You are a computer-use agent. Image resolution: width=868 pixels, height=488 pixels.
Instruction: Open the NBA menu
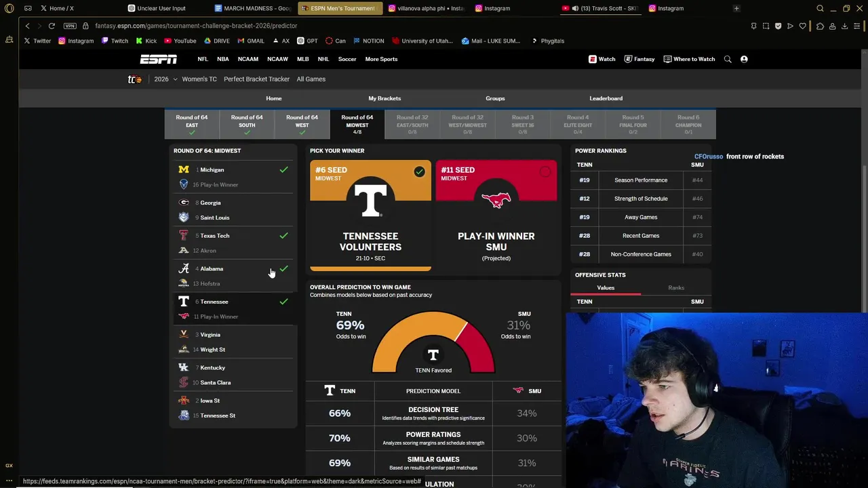tap(222, 59)
